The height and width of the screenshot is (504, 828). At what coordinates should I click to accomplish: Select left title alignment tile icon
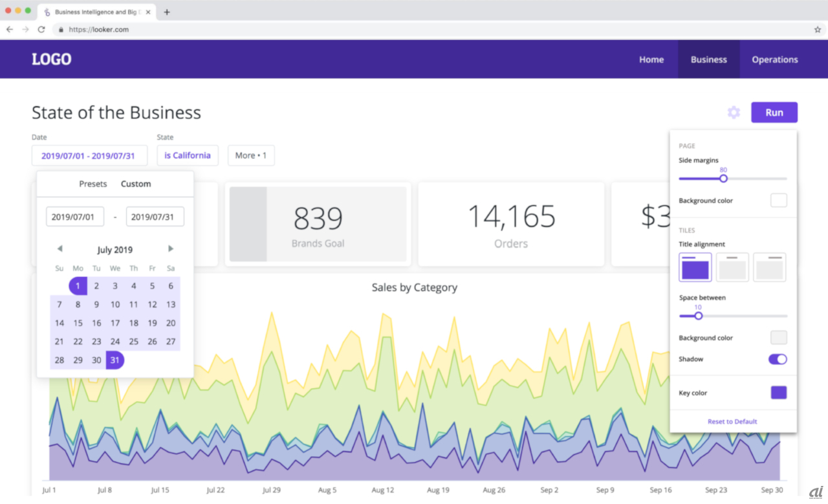coord(695,267)
